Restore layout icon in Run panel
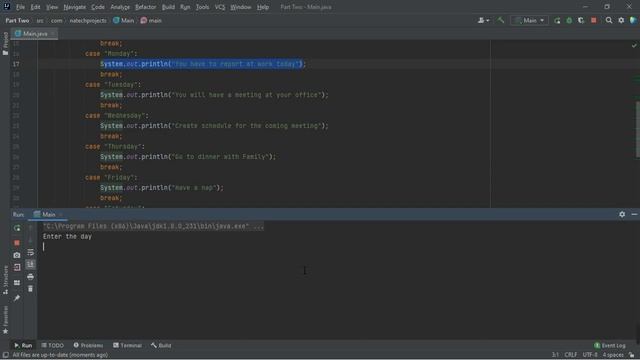Viewport: 640px width, 360px height. click(x=17, y=282)
